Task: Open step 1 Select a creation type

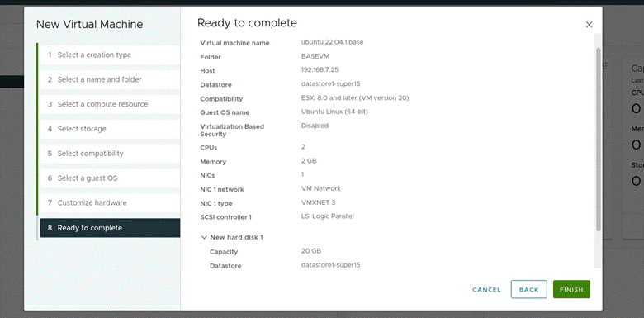Action: click(x=110, y=55)
